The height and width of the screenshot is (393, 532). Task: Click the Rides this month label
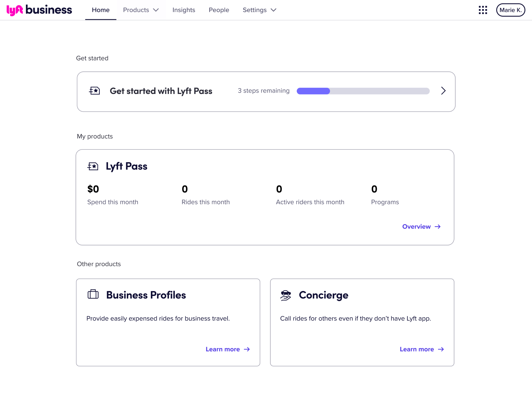tap(206, 202)
